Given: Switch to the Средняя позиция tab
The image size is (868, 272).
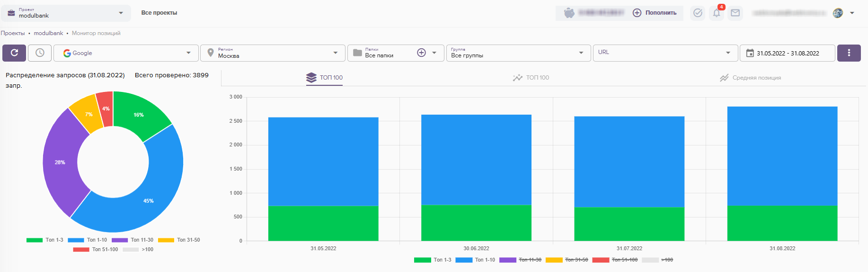Looking at the screenshot, I should click(751, 78).
